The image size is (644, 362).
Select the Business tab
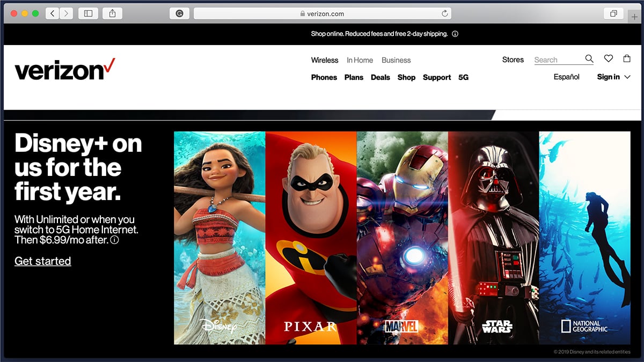396,60
